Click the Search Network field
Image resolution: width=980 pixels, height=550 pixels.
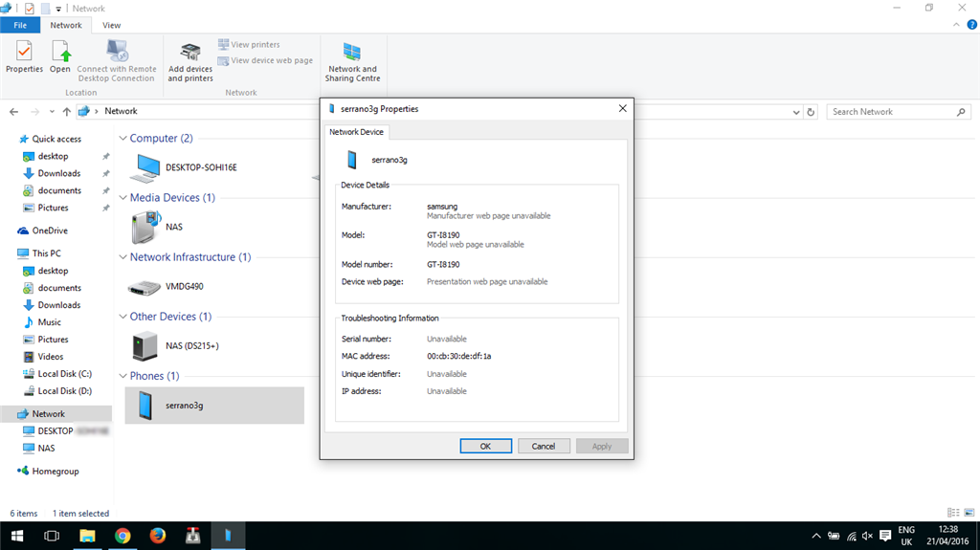893,112
